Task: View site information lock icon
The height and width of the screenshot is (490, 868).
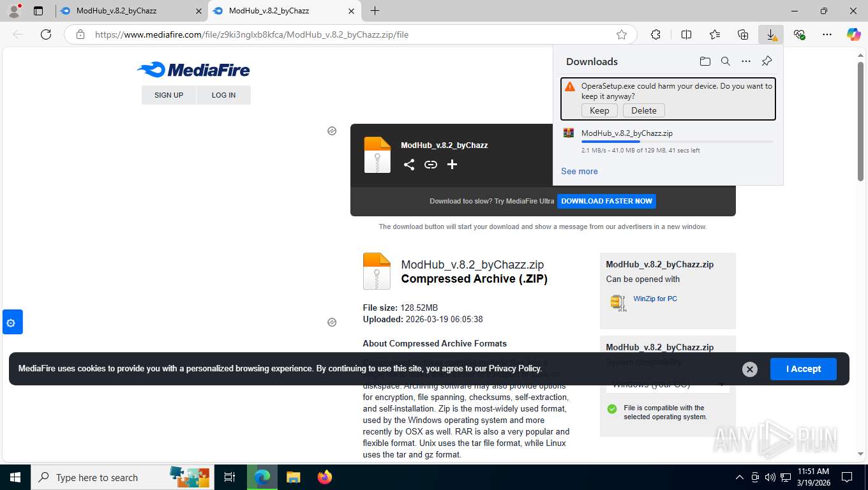Action: [80, 34]
